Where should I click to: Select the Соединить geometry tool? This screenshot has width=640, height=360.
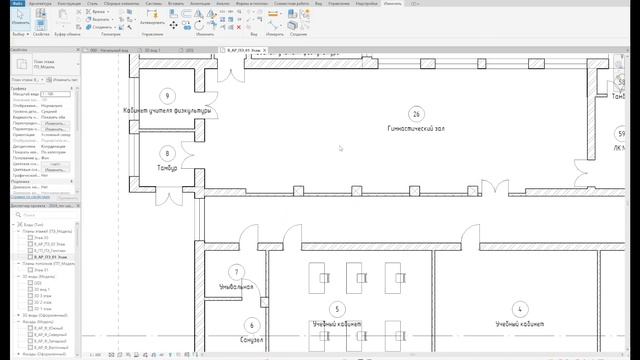(x=101, y=27)
